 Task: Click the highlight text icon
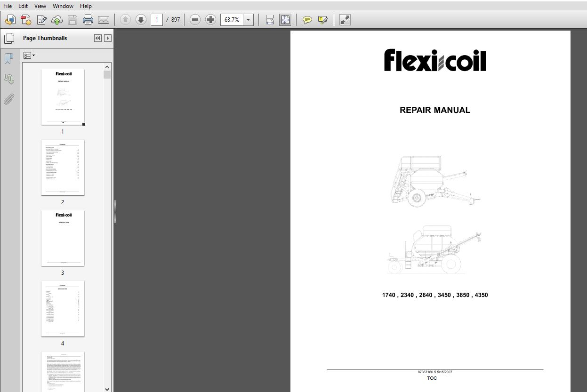[x=323, y=20]
